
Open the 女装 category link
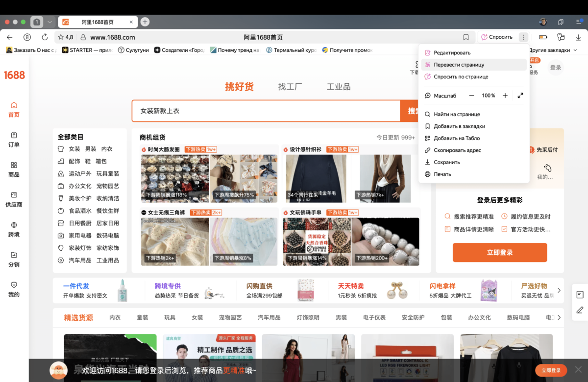point(74,149)
